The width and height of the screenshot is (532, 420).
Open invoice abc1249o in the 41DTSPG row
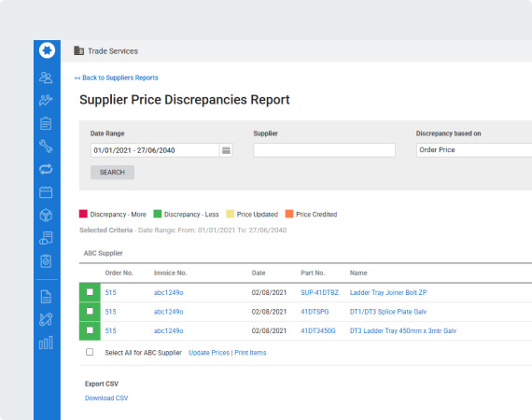click(x=169, y=312)
